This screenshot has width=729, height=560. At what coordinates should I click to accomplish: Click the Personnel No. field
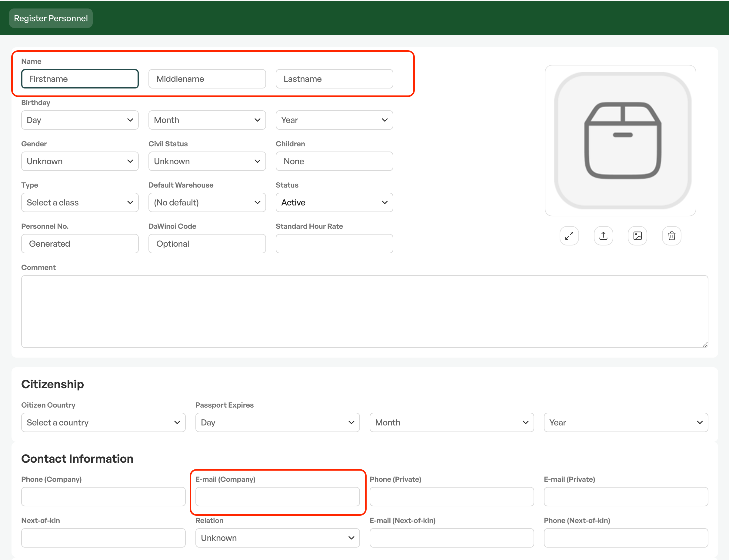(80, 244)
